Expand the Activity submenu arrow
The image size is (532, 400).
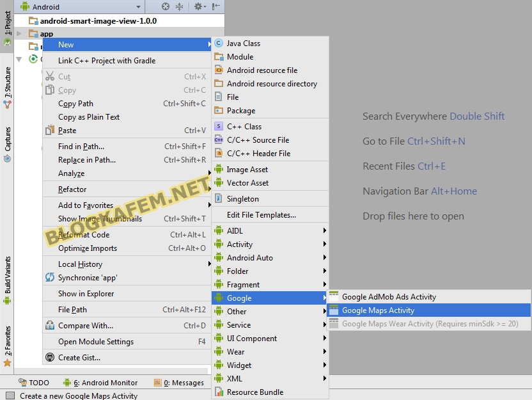[325, 244]
